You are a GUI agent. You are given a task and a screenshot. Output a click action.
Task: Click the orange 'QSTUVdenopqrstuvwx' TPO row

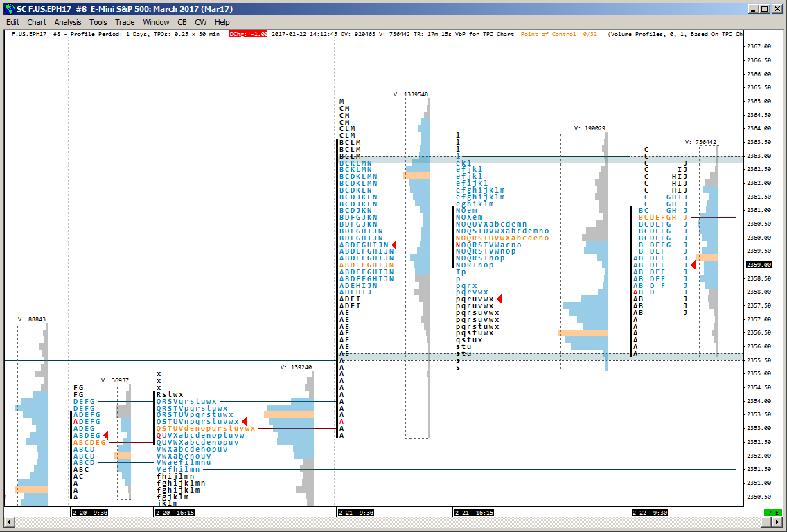coord(206,429)
